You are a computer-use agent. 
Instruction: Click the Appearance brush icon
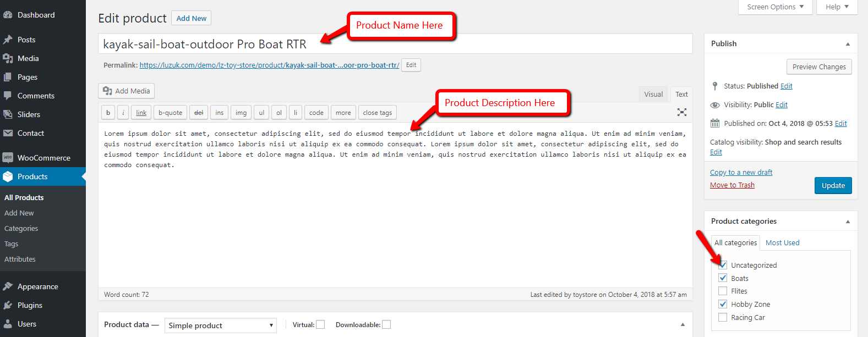[8, 286]
